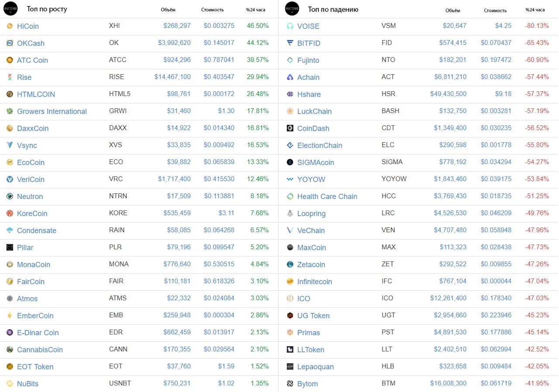Click the Achain logo icon
559x392 pixels.
pos(290,77)
